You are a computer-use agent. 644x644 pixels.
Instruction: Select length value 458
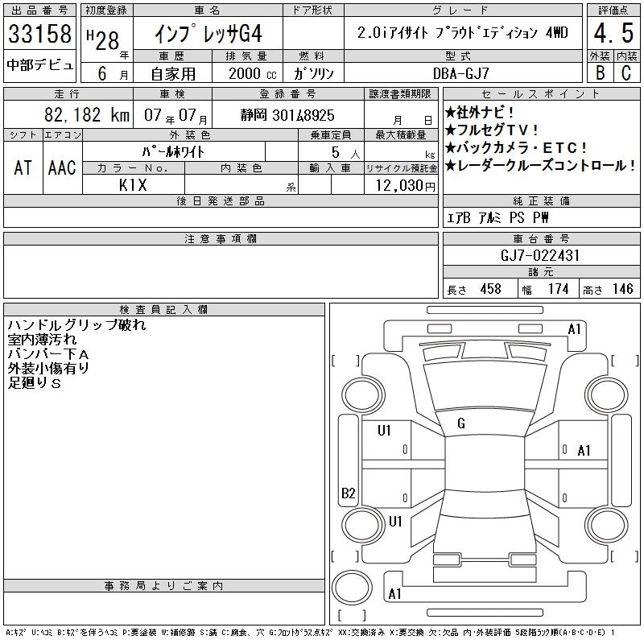490,289
